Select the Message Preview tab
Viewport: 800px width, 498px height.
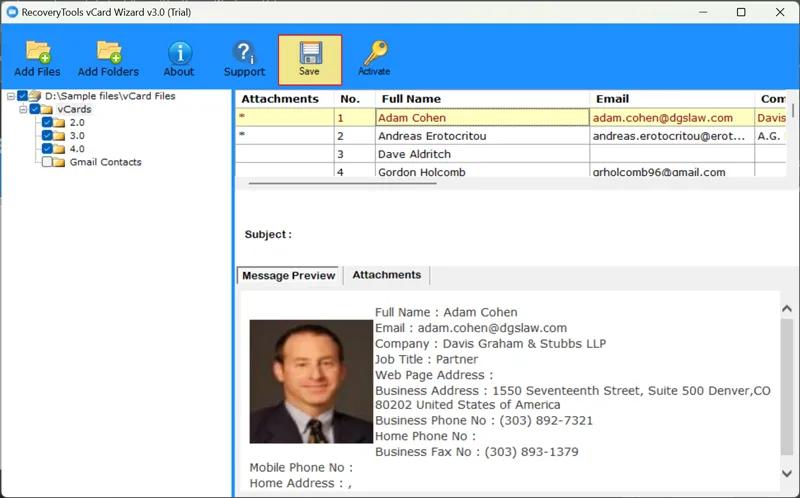[x=289, y=276]
